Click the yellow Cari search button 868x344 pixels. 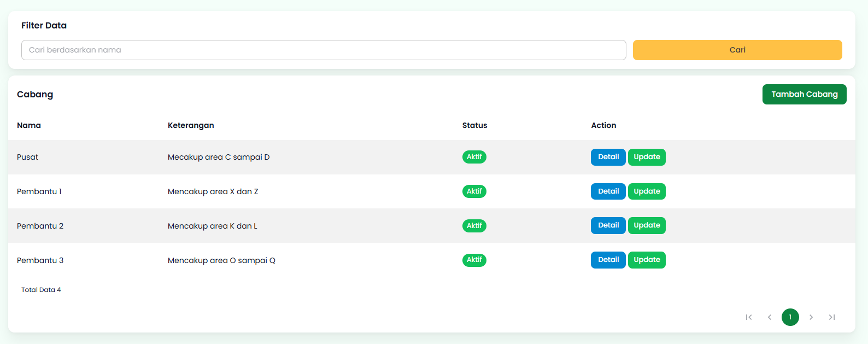tap(737, 50)
